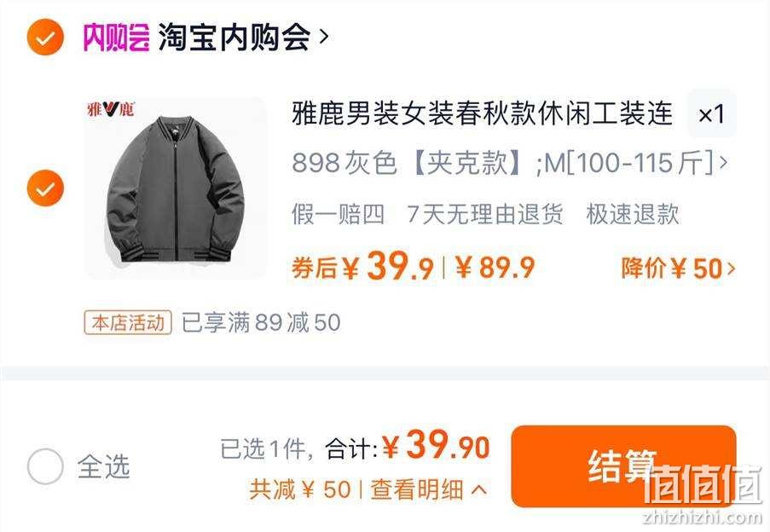
Task: Tap the 极速退款 refund label
Action: point(633,215)
